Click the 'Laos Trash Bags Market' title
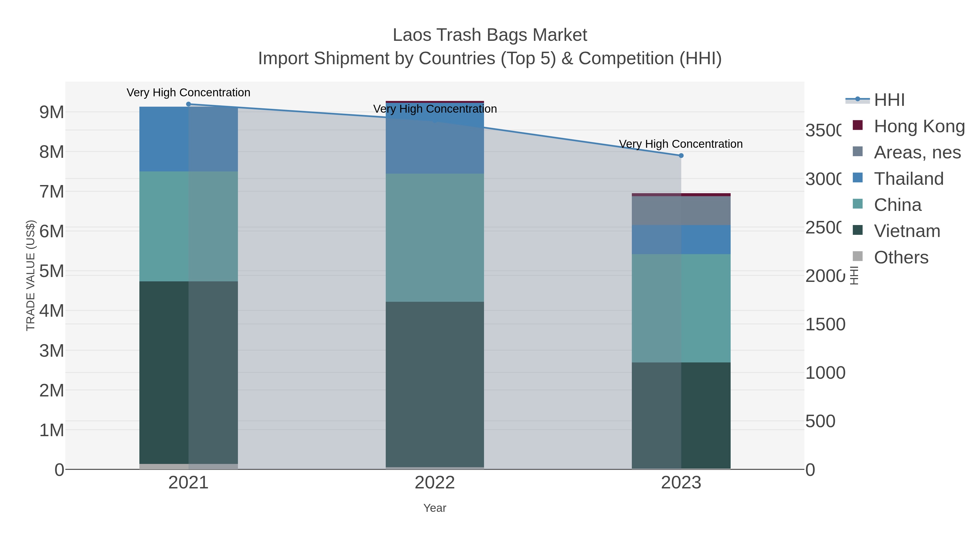The image size is (980, 551). [x=490, y=35]
